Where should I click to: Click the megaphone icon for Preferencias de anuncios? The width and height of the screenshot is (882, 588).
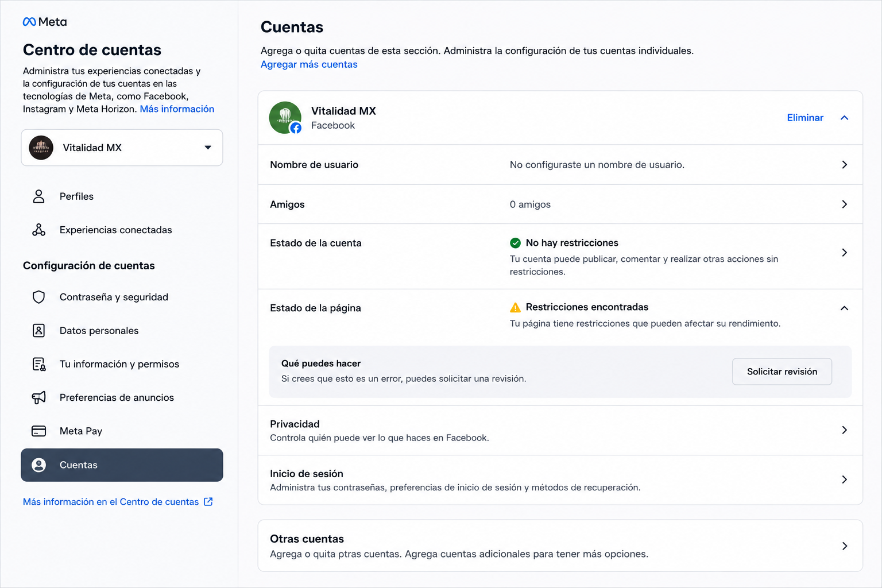pos(38,397)
